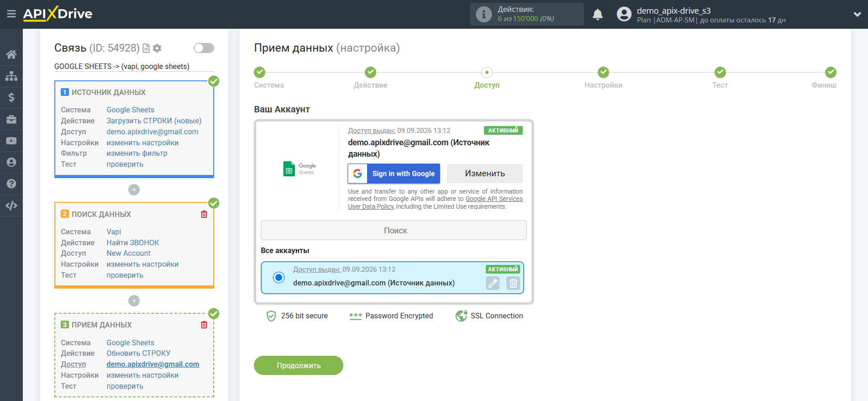
Task: Click the Изменить button
Action: point(484,174)
